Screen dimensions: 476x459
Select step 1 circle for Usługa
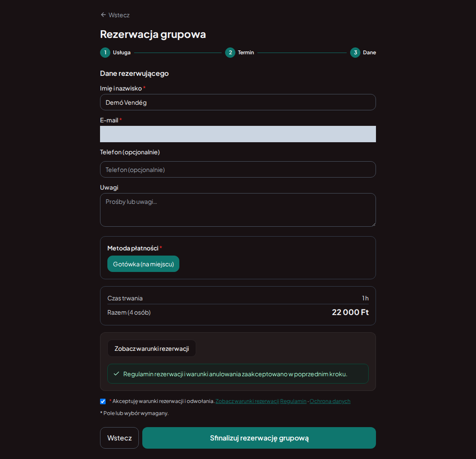coord(105,53)
